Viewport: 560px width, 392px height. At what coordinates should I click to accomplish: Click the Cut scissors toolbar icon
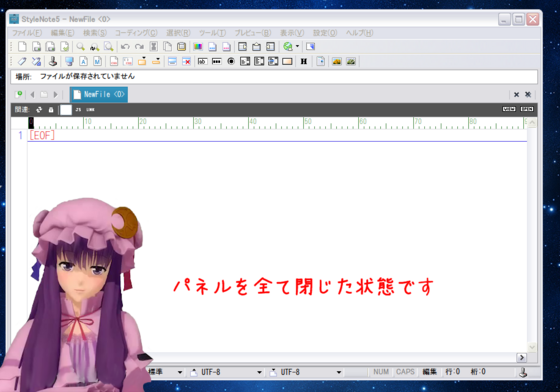(154, 46)
